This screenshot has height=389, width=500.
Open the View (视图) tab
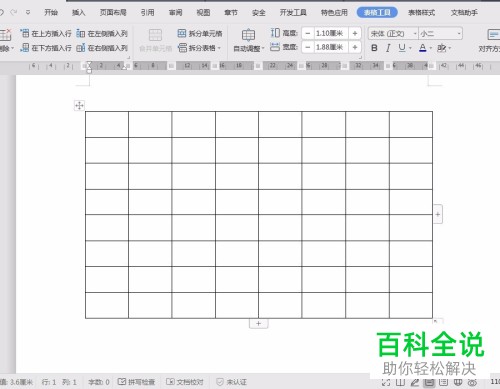(203, 13)
